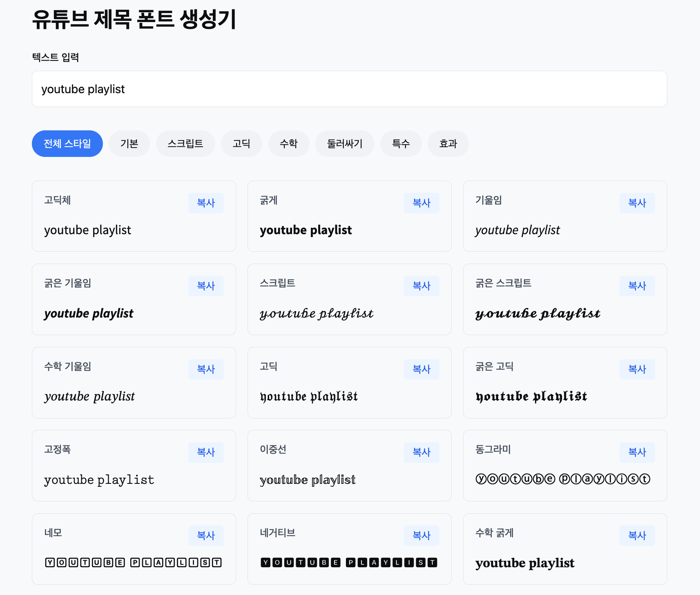This screenshot has height=595, width=700.
Task: Copy the 스크립트 card's styled text
Action: click(421, 286)
